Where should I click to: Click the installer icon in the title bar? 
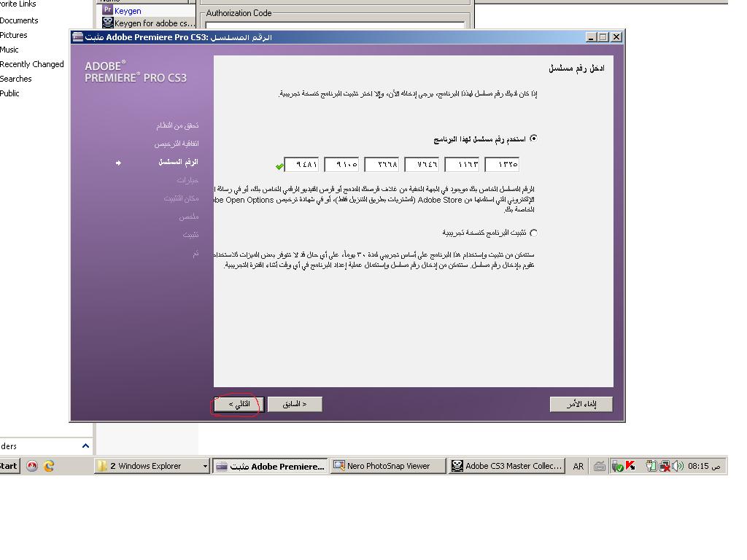point(78,37)
